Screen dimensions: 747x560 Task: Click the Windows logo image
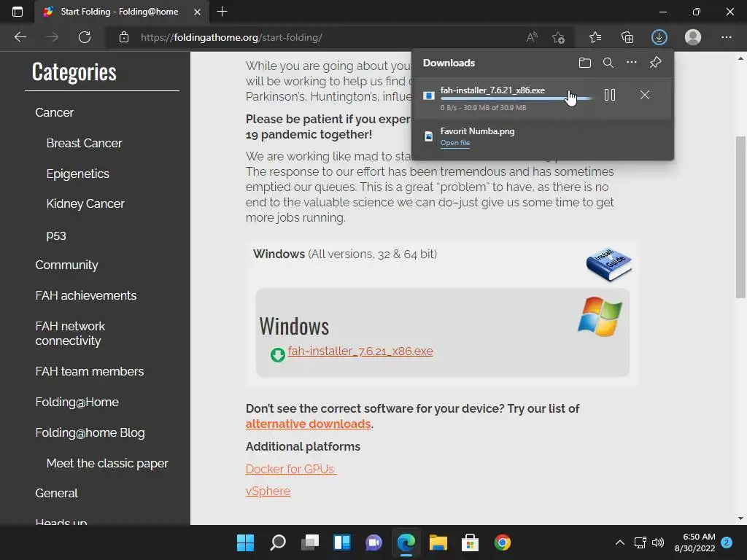click(600, 316)
